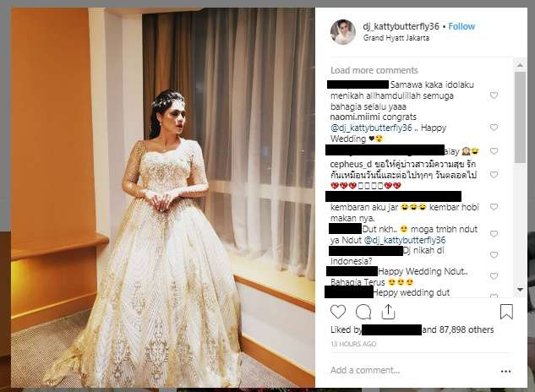Heart the 'Happy Wedding Ndut' comment
Image resolution: width=535 pixels, height=392 pixels.
point(494,276)
